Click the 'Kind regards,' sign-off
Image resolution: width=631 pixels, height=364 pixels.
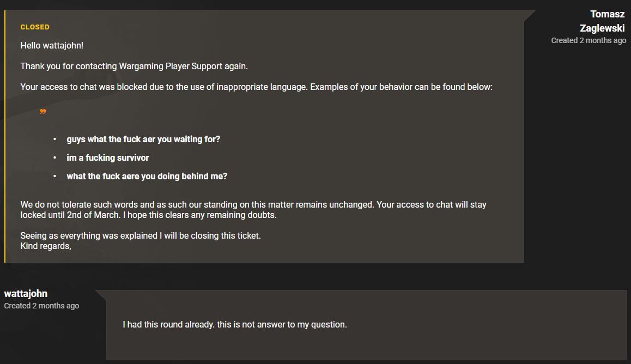coord(46,246)
